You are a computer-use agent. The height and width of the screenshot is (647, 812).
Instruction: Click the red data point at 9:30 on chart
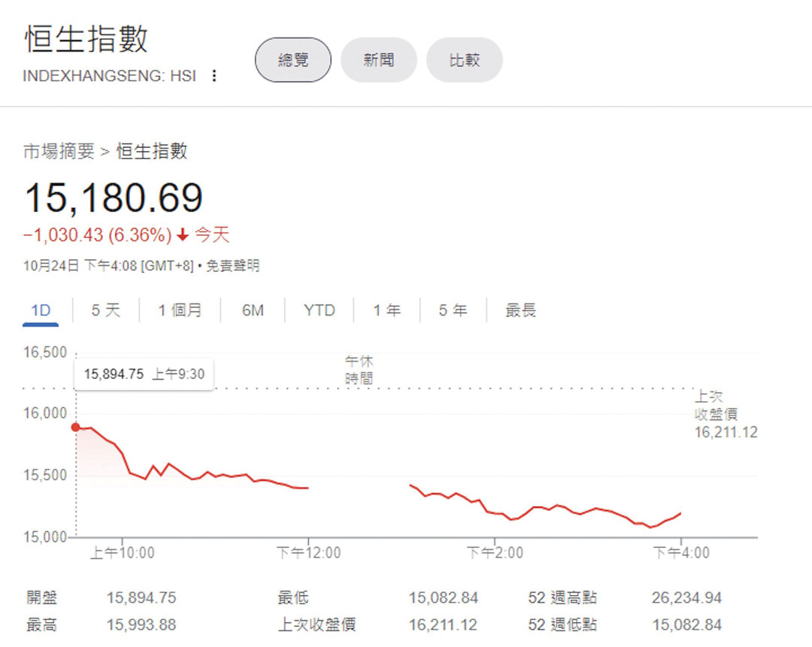click(x=76, y=427)
